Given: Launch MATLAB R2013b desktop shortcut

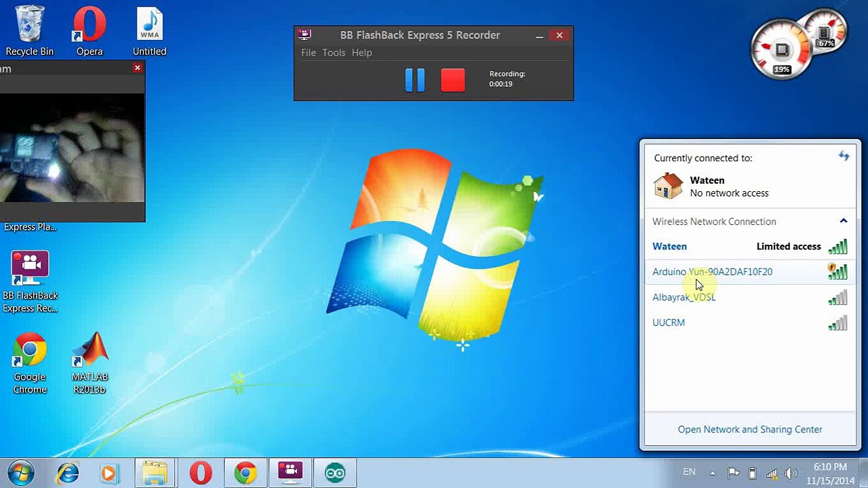Looking at the screenshot, I should (90, 364).
